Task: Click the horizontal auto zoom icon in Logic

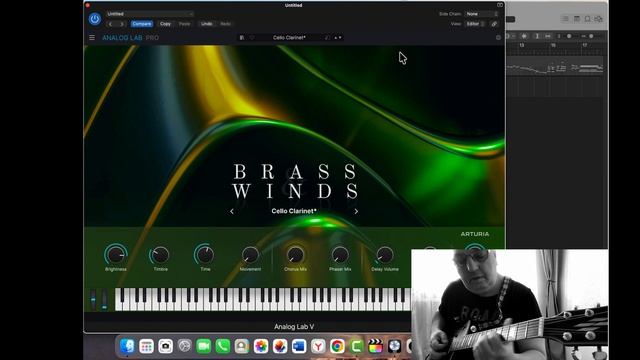Action: coord(548,36)
